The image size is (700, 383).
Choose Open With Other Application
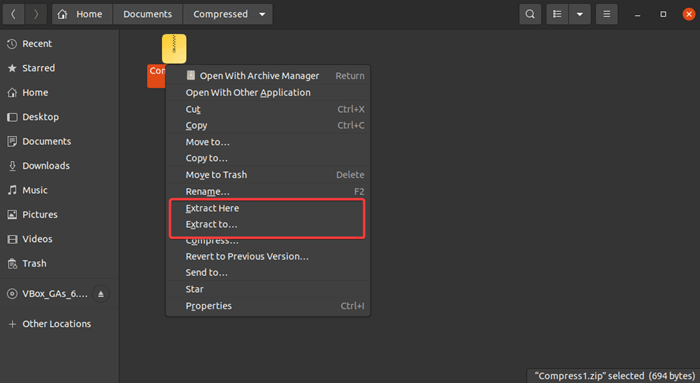(x=268, y=92)
